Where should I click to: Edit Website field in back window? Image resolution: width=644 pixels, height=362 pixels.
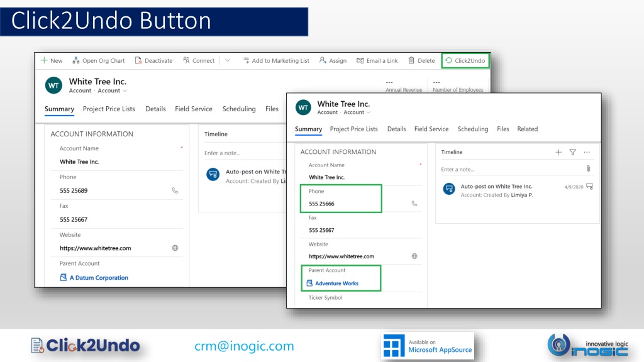point(116,248)
